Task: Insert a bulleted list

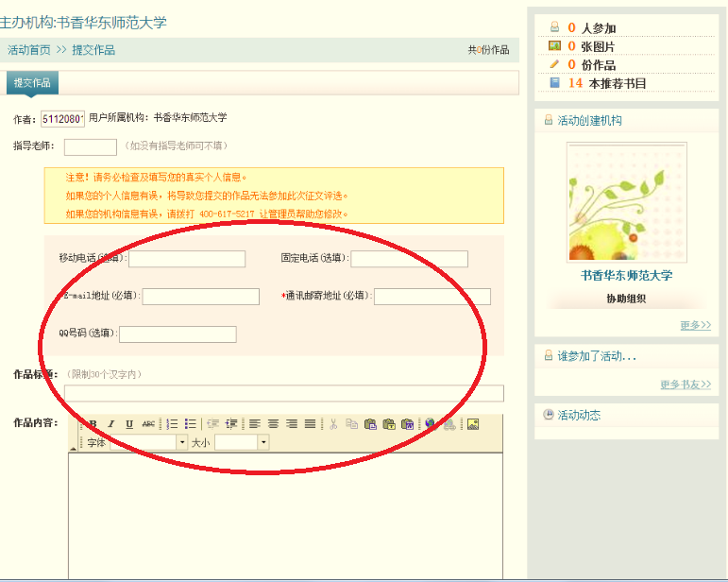Action: [x=190, y=424]
